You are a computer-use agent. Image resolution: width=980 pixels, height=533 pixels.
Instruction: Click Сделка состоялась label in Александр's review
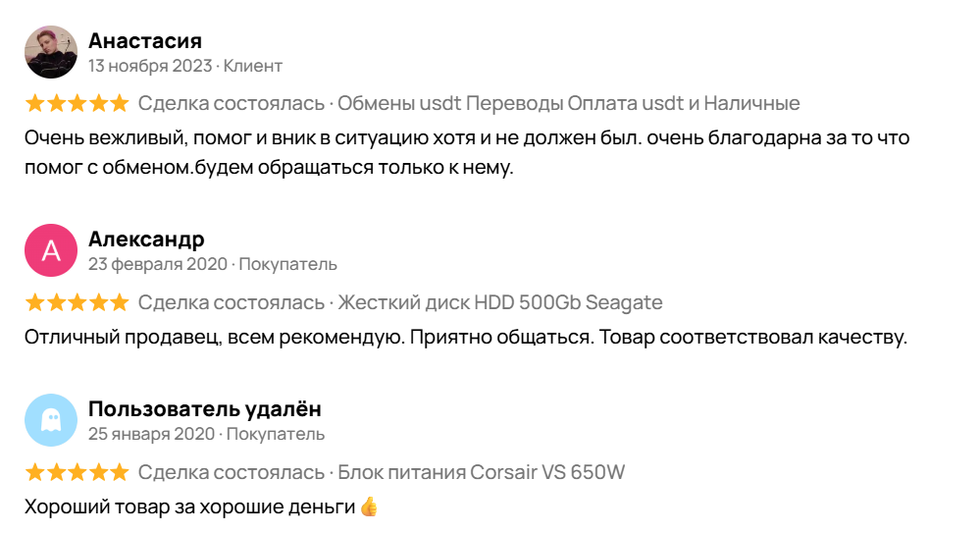point(231,301)
